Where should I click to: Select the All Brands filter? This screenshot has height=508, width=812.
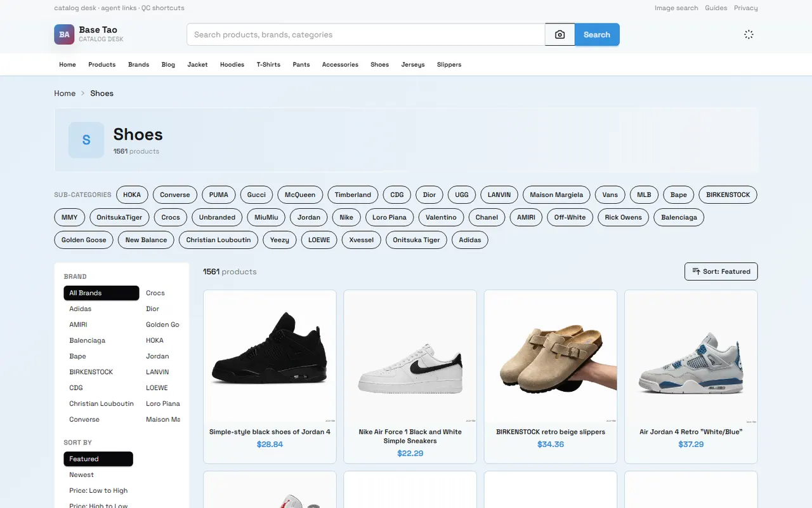tap(101, 293)
